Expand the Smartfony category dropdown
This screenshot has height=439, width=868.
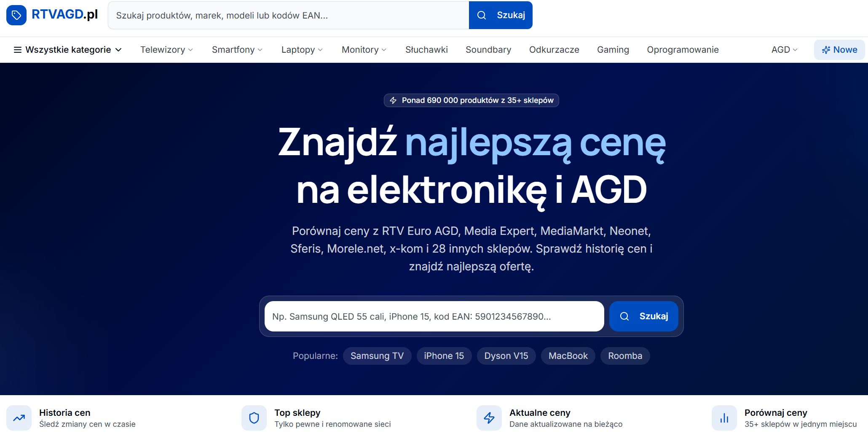click(x=237, y=50)
